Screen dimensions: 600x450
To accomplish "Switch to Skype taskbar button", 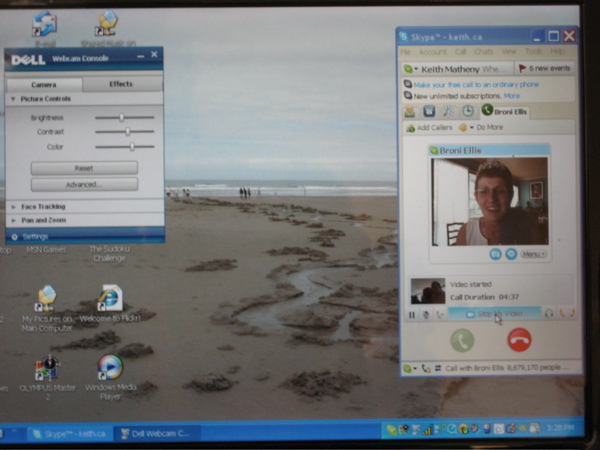I will click(x=69, y=434).
